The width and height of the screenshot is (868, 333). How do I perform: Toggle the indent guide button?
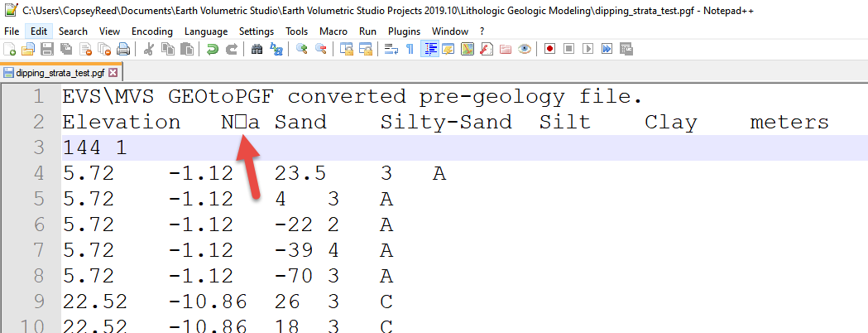pos(429,50)
